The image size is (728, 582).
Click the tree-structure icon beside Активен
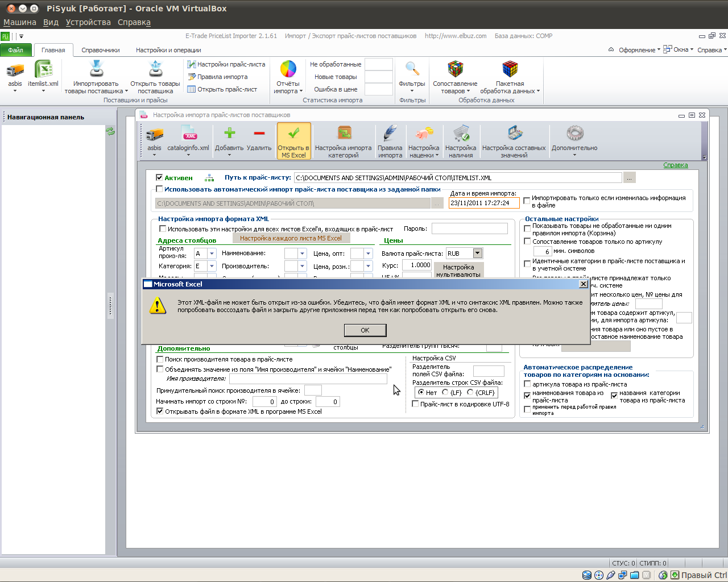(x=209, y=178)
